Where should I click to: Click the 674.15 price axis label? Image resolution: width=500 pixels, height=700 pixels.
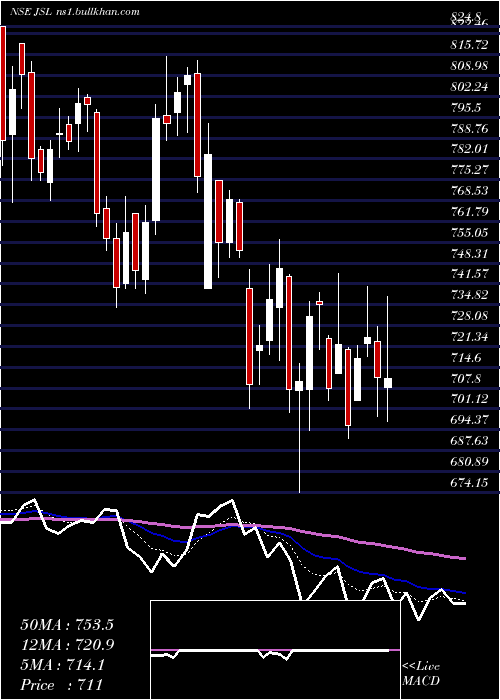click(469, 482)
